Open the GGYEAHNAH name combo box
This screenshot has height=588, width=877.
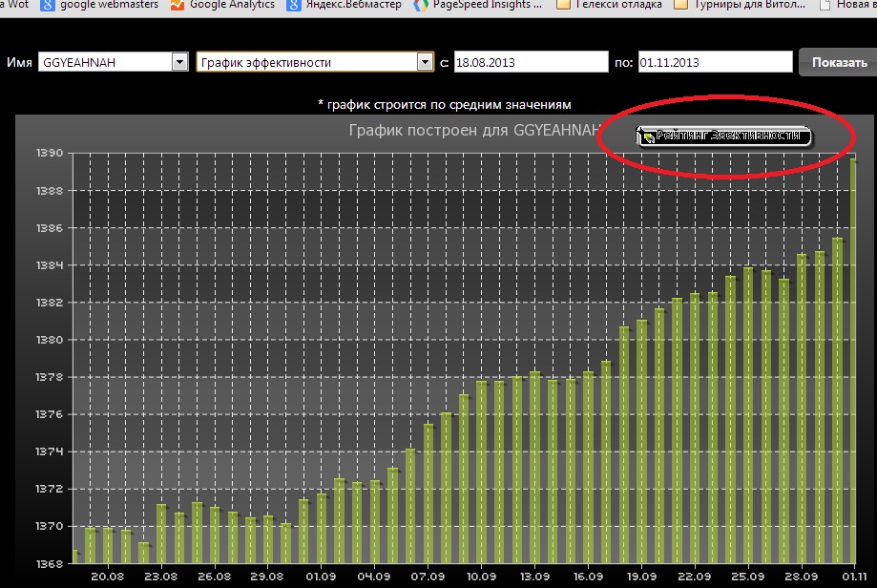[x=104, y=62]
